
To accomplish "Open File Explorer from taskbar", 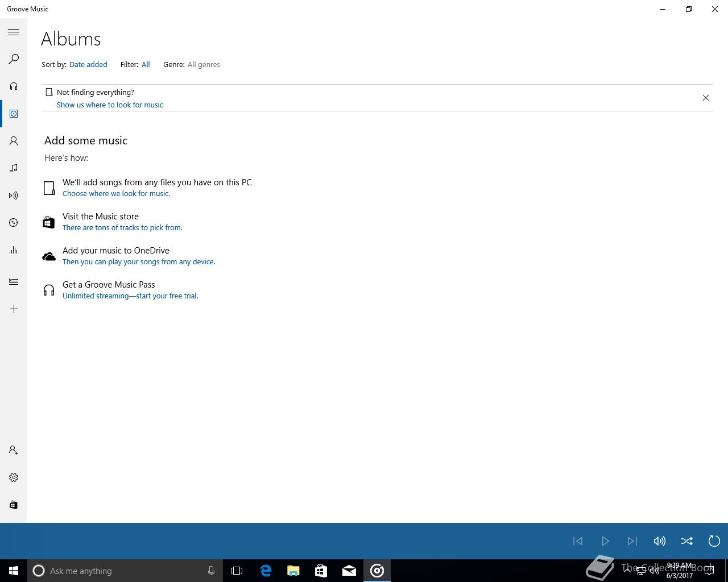I will point(293,571).
